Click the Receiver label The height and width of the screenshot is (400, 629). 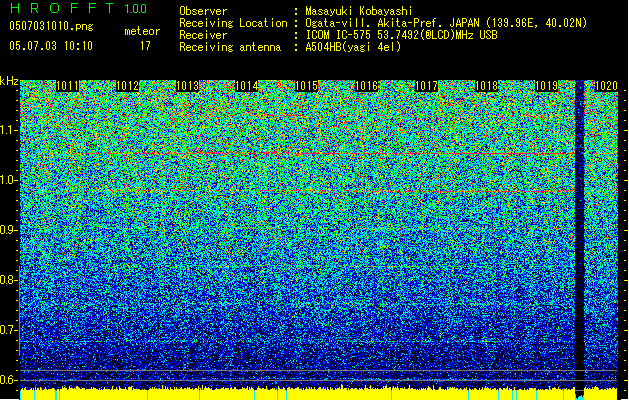coord(203,35)
